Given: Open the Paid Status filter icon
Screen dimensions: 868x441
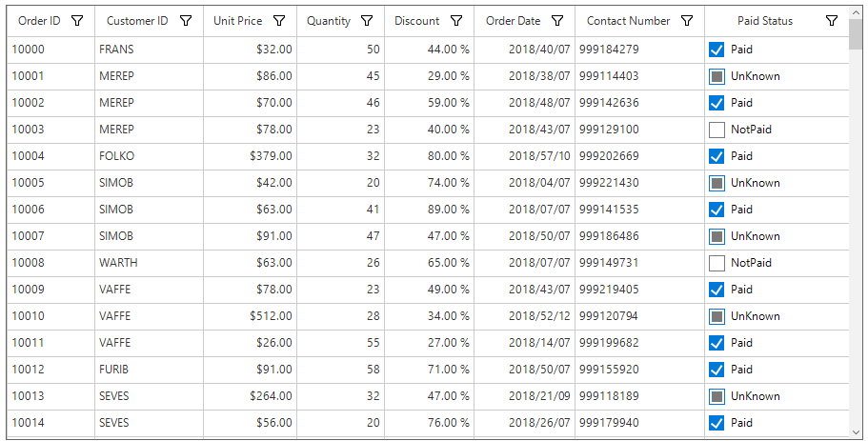Looking at the screenshot, I should click(832, 21).
